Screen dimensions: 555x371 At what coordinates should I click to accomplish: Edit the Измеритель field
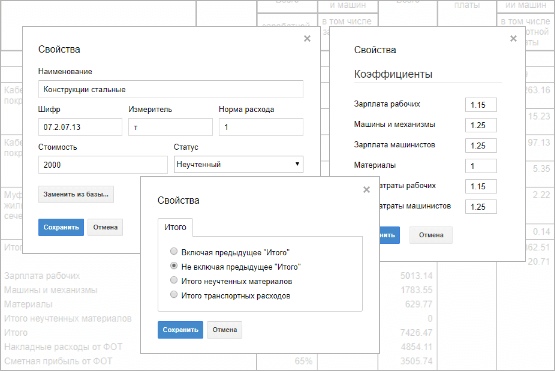point(170,127)
